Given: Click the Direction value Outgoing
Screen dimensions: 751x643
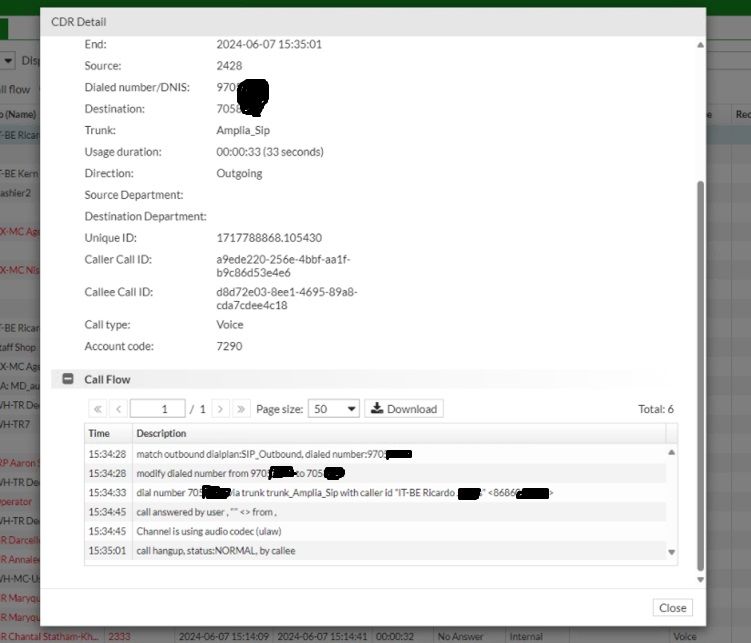Looking at the screenshot, I should 239,173.
